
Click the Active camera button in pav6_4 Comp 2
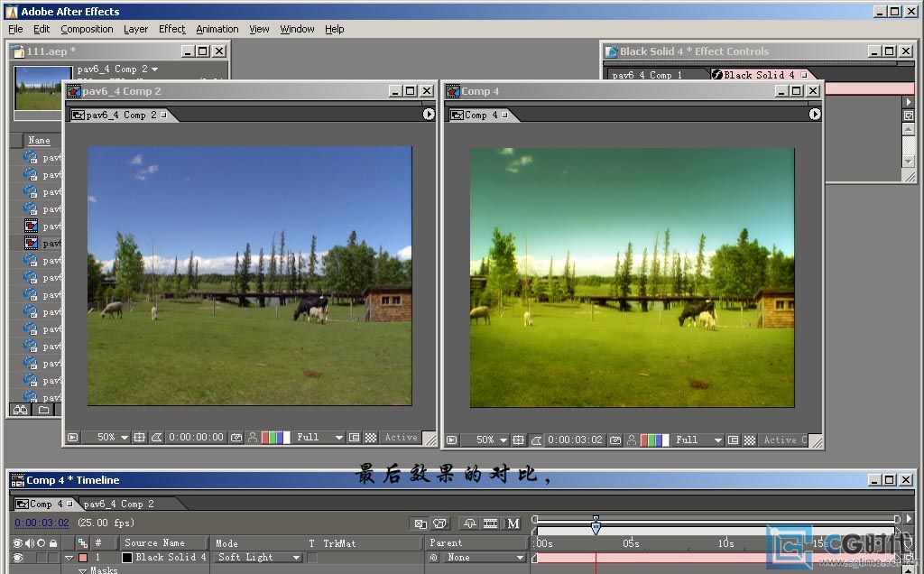pos(401,438)
